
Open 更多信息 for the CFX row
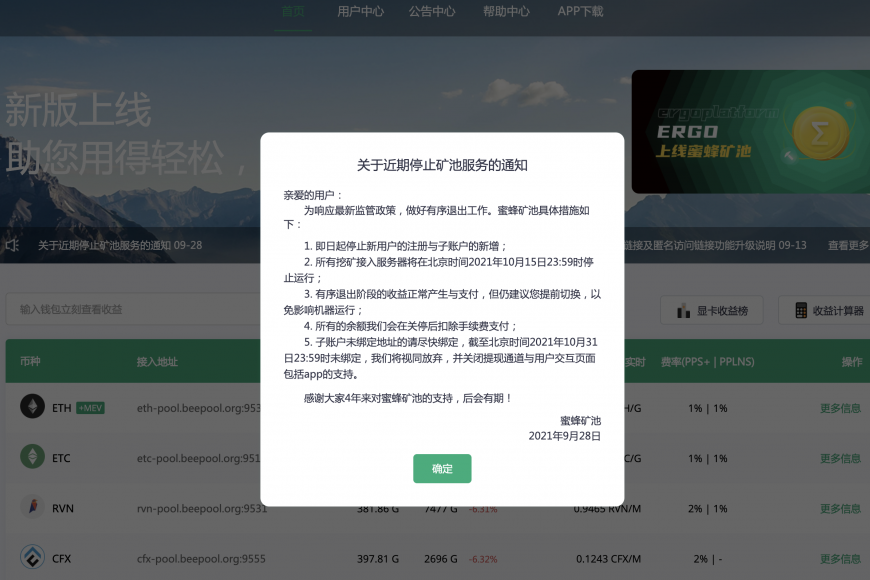tap(840, 559)
